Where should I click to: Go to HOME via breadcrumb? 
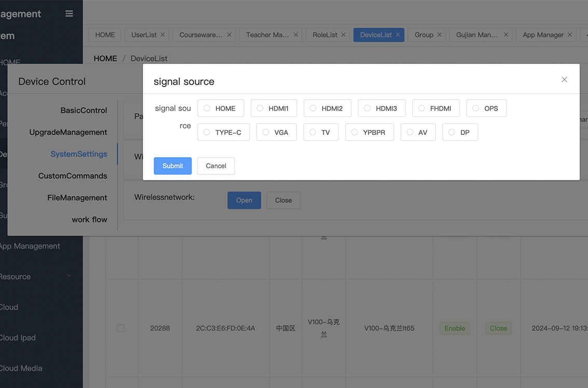coord(105,59)
